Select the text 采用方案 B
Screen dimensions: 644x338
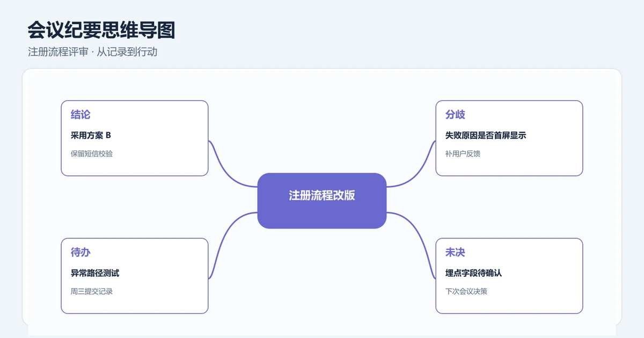pyautogui.click(x=91, y=135)
